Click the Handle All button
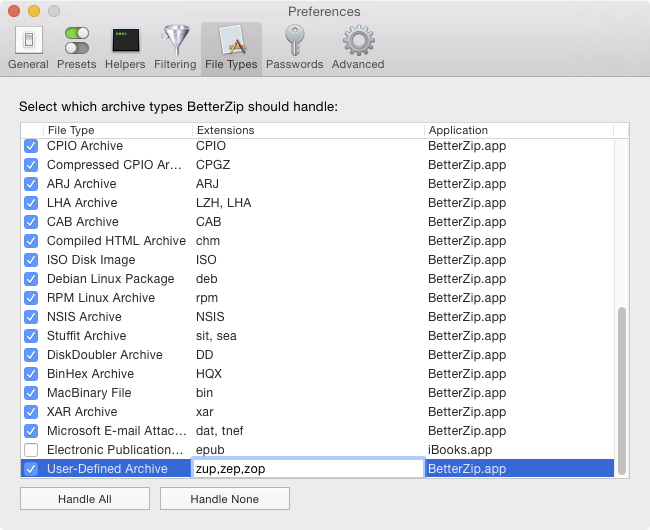 [x=85, y=499]
